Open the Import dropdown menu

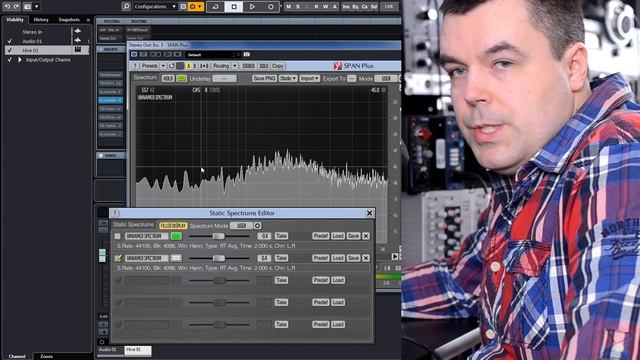[309, 78]
